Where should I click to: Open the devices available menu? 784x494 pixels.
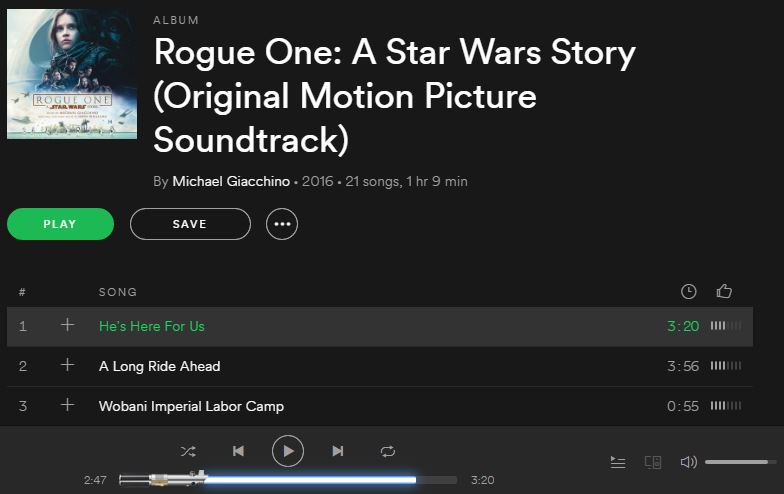click(653, 462)
